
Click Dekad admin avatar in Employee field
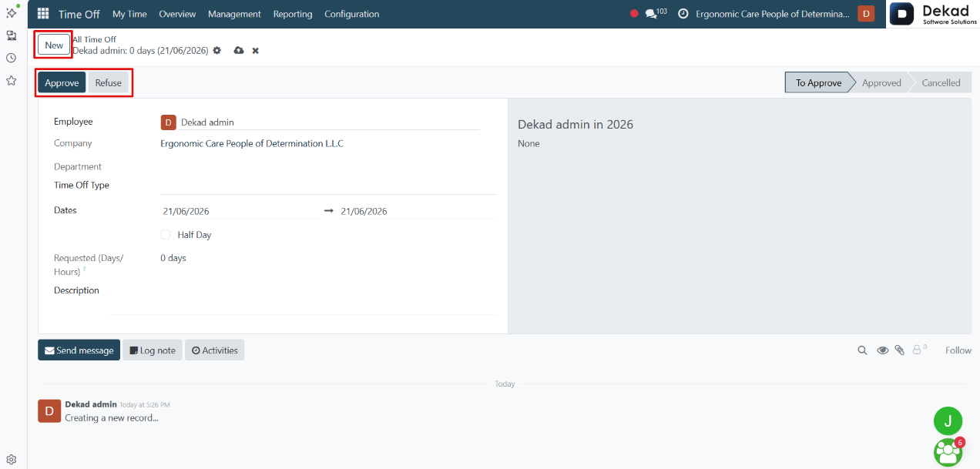pyautogui.click(x=168, y=122)
